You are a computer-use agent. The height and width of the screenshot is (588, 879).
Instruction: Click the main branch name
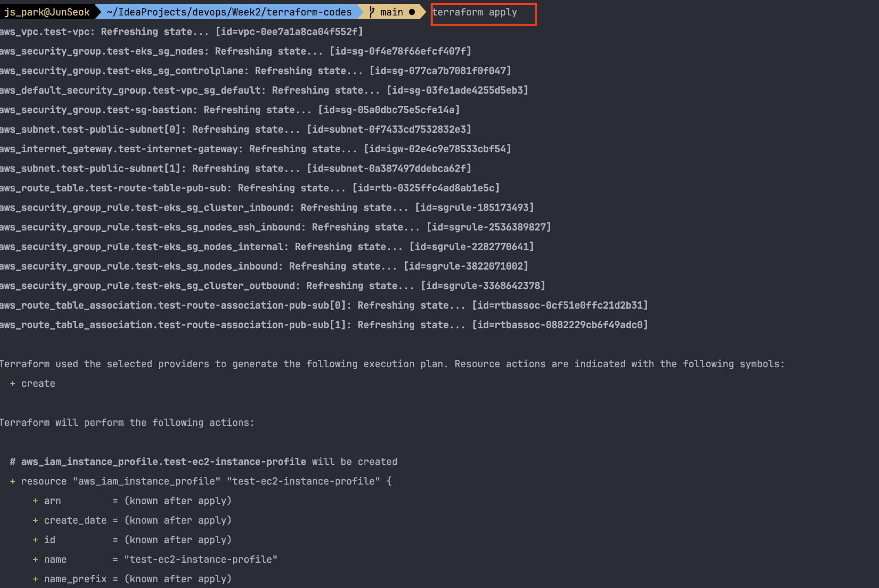click(x=391, y=12)
